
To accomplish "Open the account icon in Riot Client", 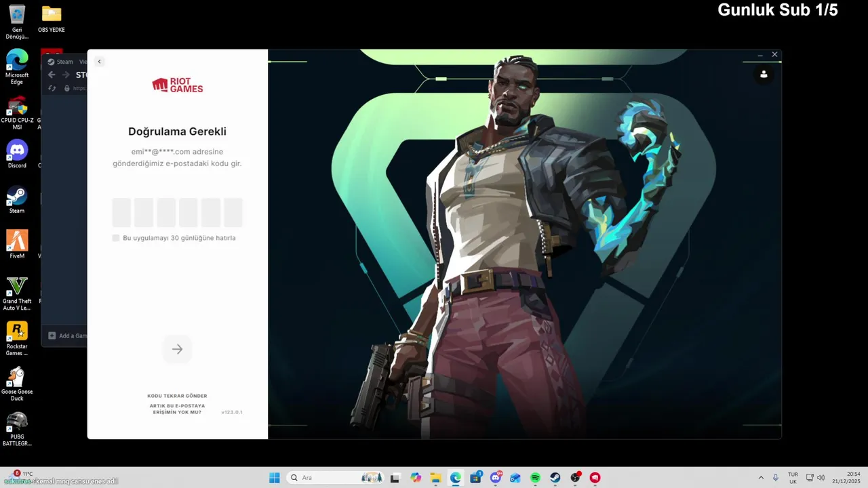I will 764,75.
